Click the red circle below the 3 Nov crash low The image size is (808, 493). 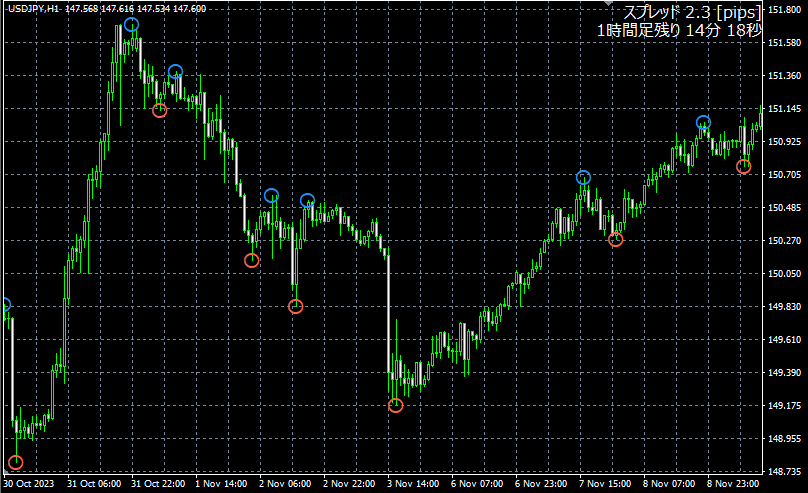(395, 405)
